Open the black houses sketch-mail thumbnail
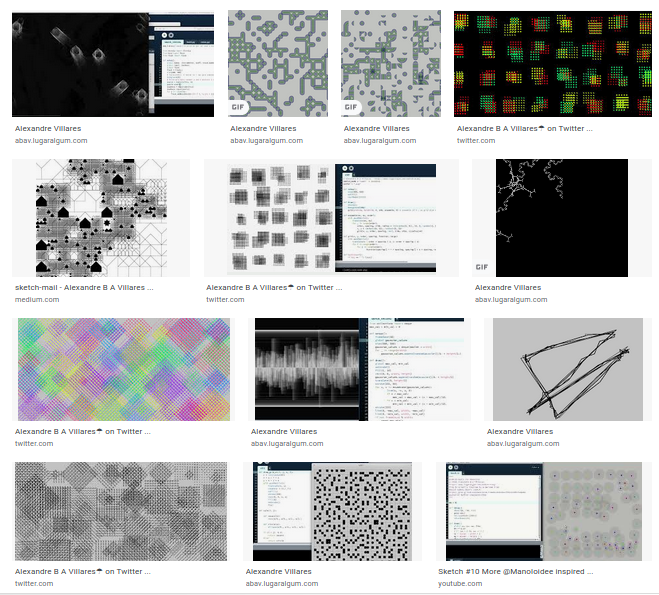Viewport: 659px width, 595px height. point(101,218)
